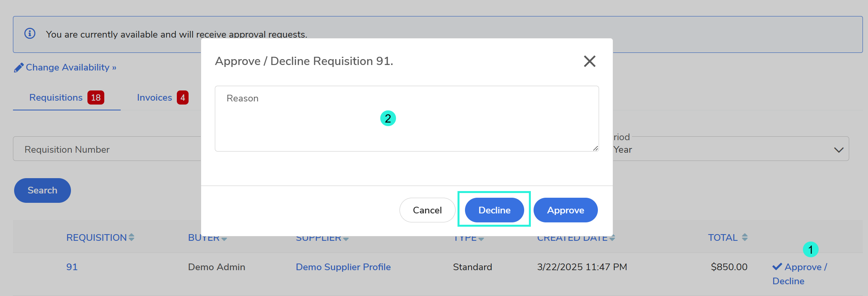Open the Demo Supplier Profile link

click(x=343, y=267)
